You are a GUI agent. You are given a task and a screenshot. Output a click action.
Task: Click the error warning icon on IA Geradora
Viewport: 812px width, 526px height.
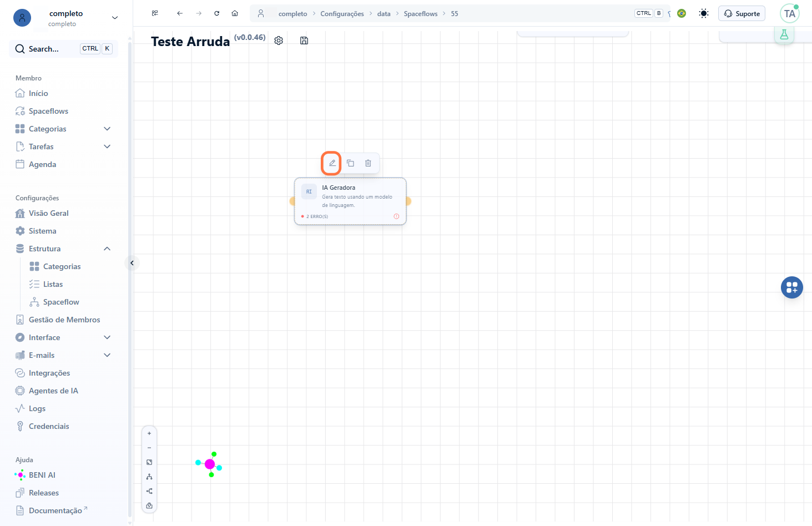tap(396, 216)
